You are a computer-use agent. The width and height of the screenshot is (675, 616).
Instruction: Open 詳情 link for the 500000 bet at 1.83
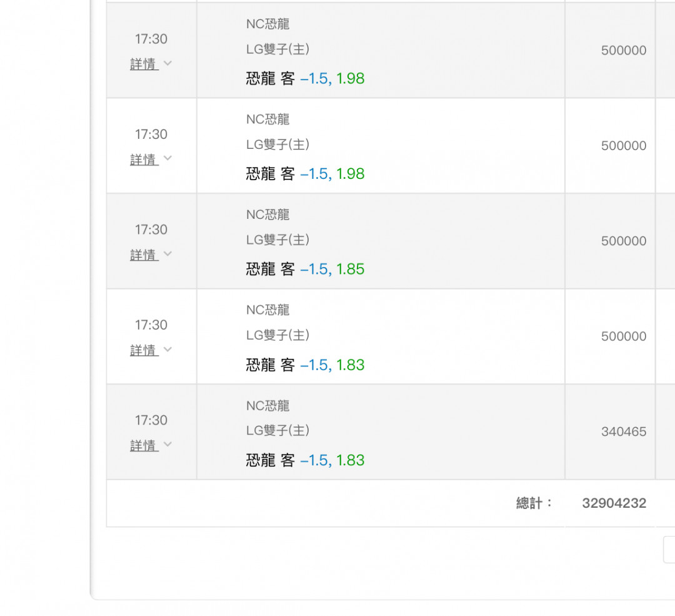tap(144, 350)
